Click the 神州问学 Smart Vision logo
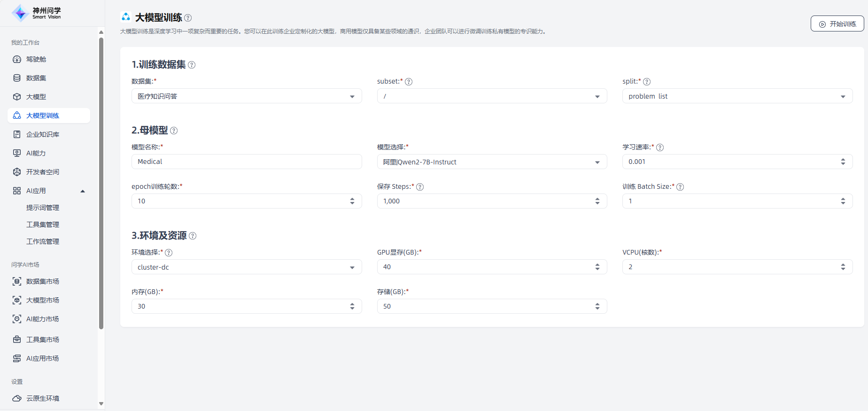This screenshot has height=411, width=868. pyautogui.click(x=36, y=13)
